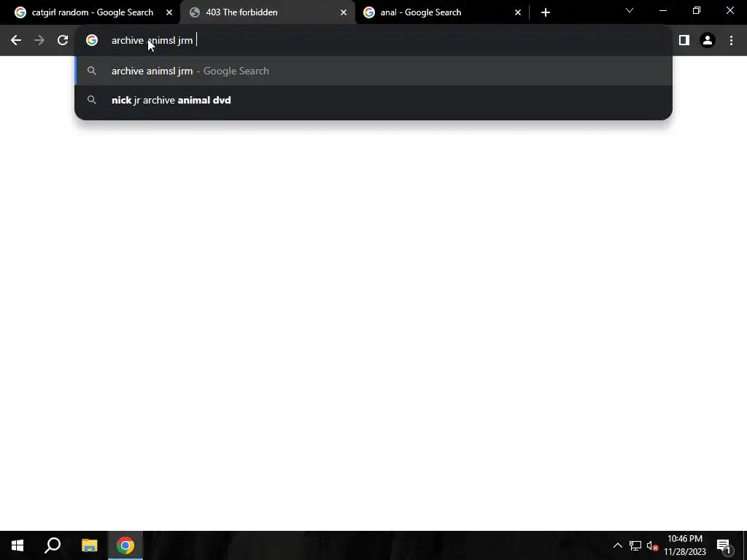The height and width of the screenshot is (560, 747).
Task: Click the Chrome icon in the taskbar
Action: (x=125, y=545)
